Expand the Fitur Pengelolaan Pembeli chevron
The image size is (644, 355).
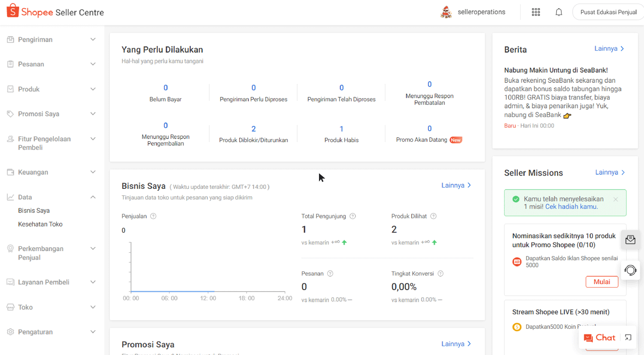[93, 139]
